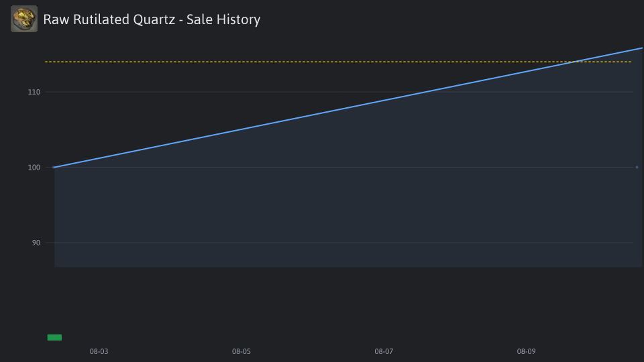Click the top end of the blue line

click(641, 48)
